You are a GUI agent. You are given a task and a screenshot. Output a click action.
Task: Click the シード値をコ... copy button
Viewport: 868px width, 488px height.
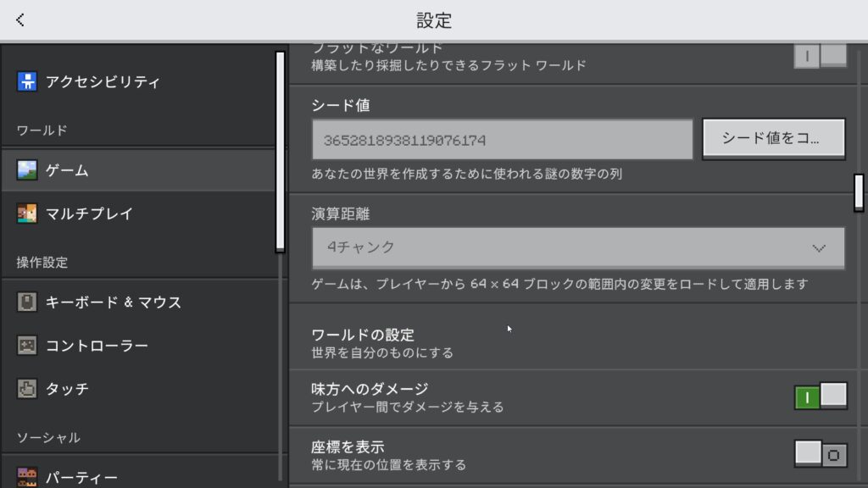[773, 139]
